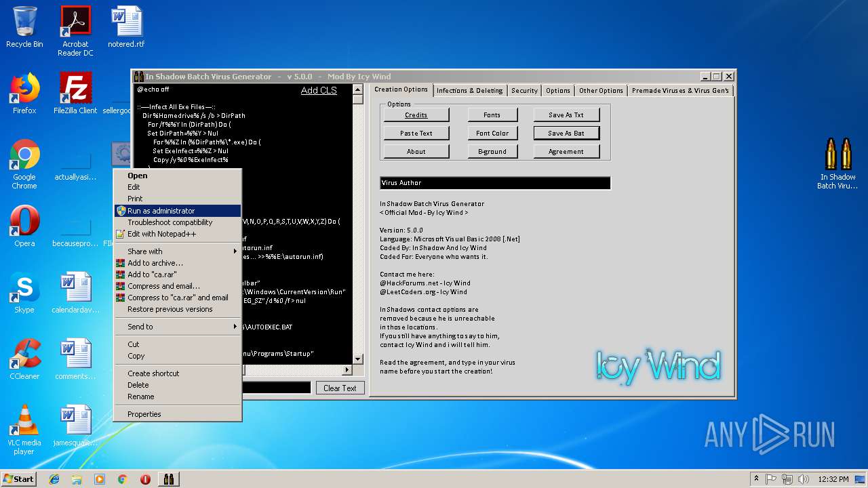Select the actuallyasi desktop file
Screen dimensions: 868x488
pyautogui.click(x=75, y=164)
